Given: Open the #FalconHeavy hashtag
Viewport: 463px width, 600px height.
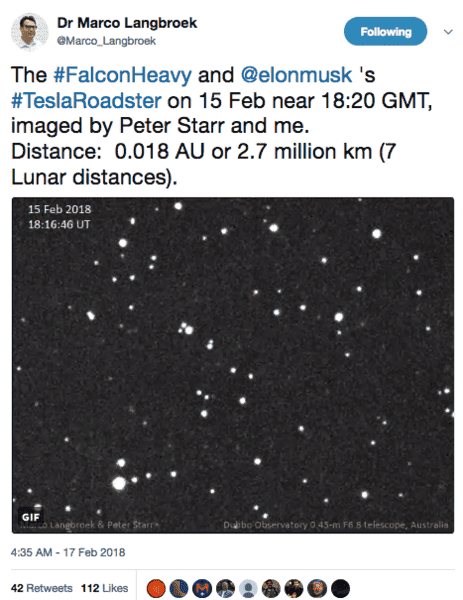Looking at the screenshot, I should tap(122, 75).
